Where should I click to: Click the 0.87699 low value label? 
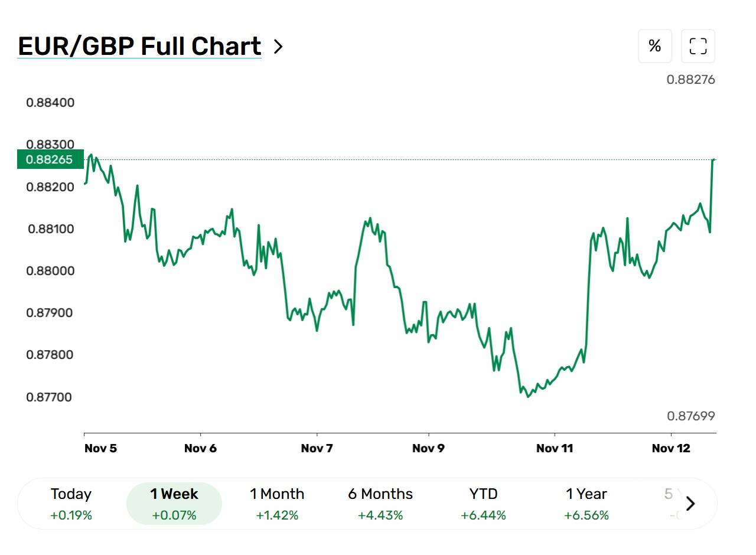[690, 416]
